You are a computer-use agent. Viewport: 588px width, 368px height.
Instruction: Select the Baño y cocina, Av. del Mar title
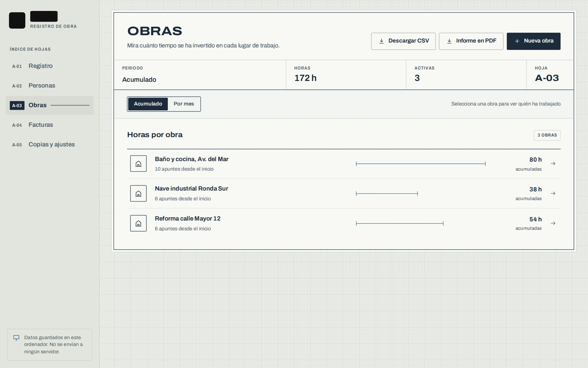[192, 159]
